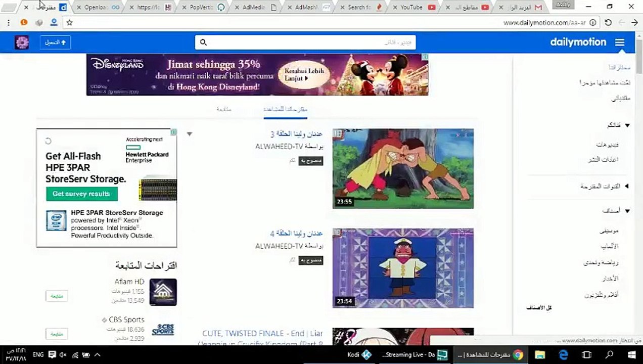This screenshot has width=643, height=364.
Task: Play the عدنان ولينا الحلقة 4 thumbnail
Action: coord(403,268)
